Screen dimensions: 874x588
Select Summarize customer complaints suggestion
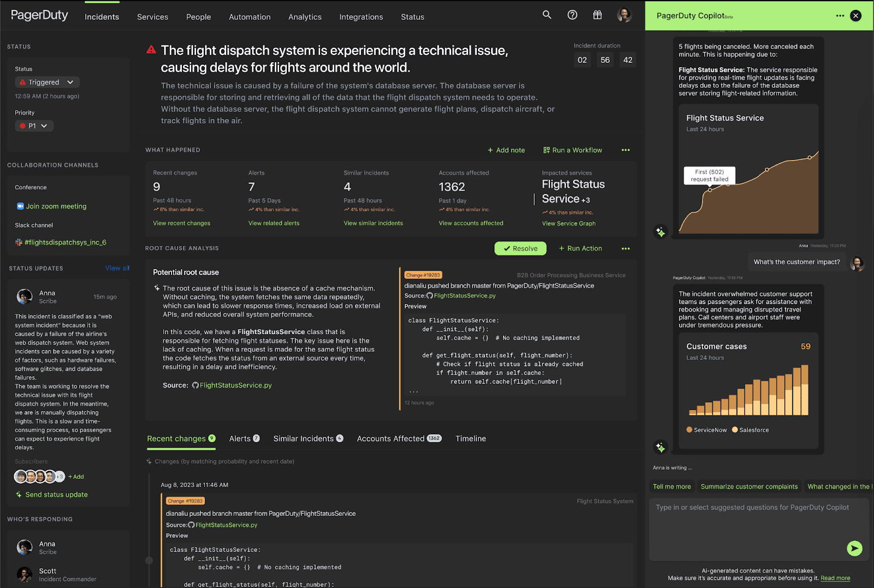[749, 486]
